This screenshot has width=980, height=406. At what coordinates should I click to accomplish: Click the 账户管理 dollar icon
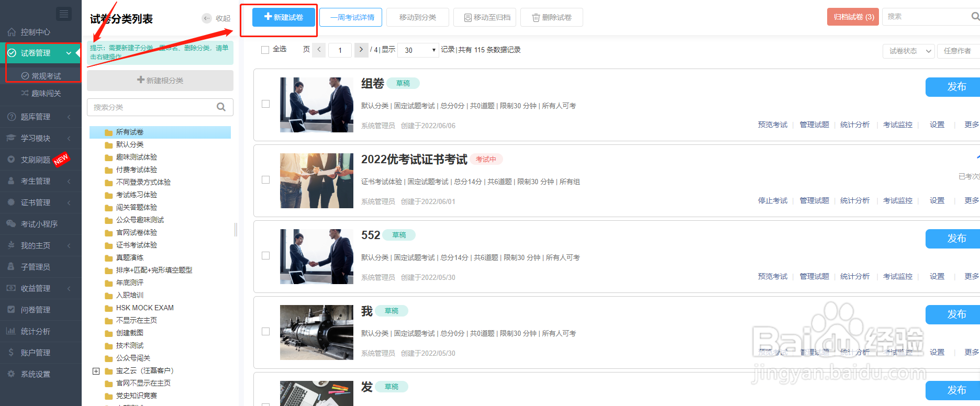pyautogui.click(x=11, y=352)
